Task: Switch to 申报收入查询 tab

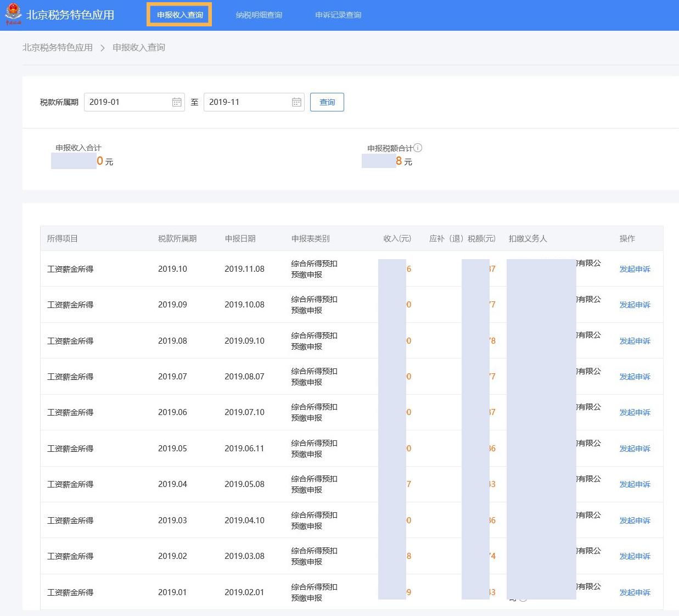Action: coord(179,15)
